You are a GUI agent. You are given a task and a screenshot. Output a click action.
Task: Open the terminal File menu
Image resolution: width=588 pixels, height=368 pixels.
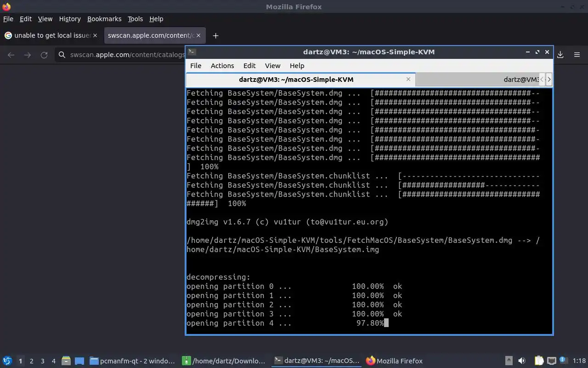click(196, 66)
